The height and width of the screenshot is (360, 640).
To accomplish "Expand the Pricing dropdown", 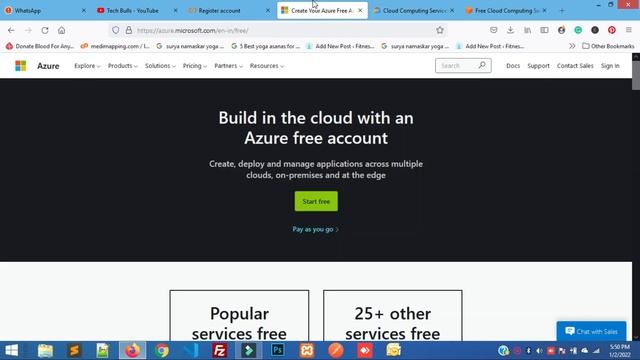I will click(x=195, y=66).
